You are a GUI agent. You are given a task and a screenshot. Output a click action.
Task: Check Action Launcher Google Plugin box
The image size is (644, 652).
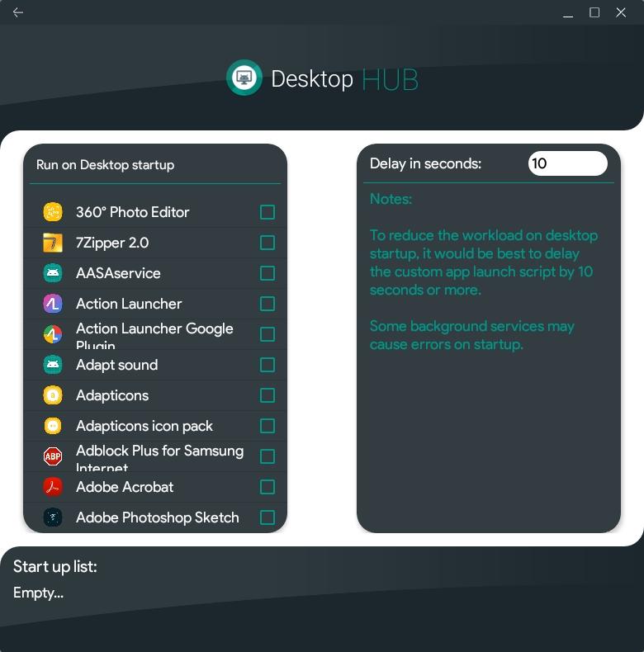click(x=267, y=334)
